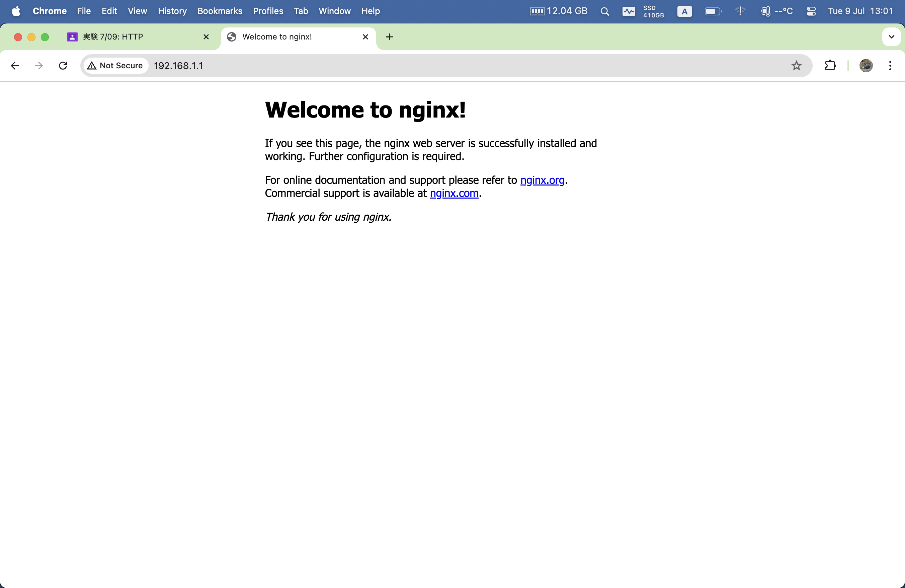
Task: Open the Chrome three-dot menu
Action: [890, 66]
